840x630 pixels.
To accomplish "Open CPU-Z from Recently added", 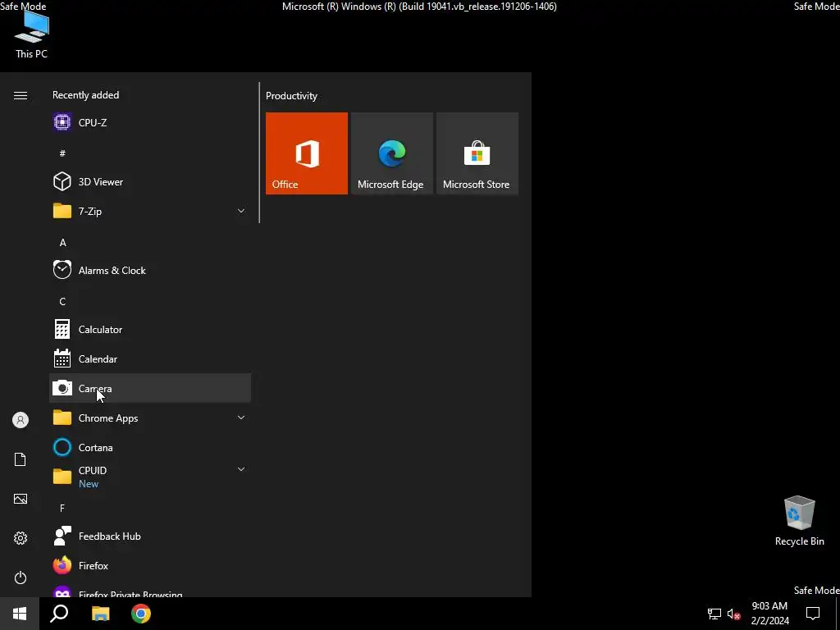I will tap(150, 123).
